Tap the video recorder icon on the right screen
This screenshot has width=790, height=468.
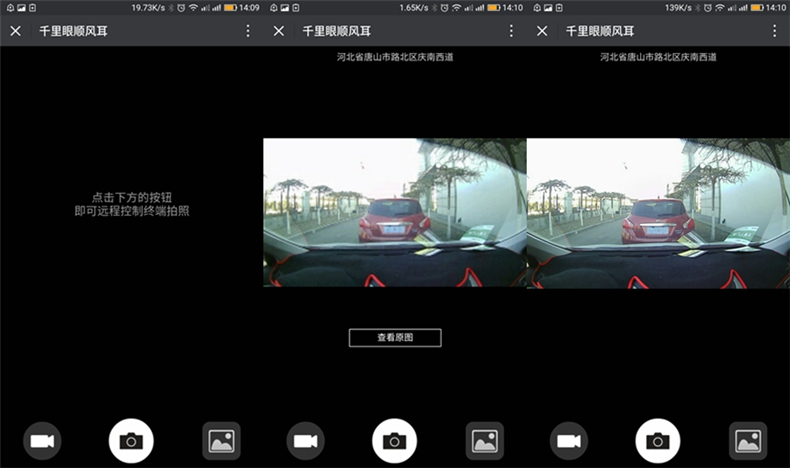click(x=569, y=441)
